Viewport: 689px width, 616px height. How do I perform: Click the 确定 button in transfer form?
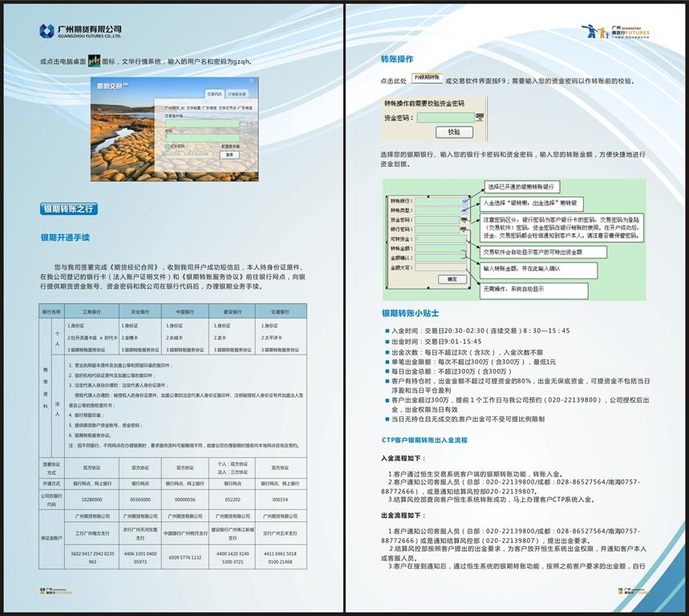452,278
